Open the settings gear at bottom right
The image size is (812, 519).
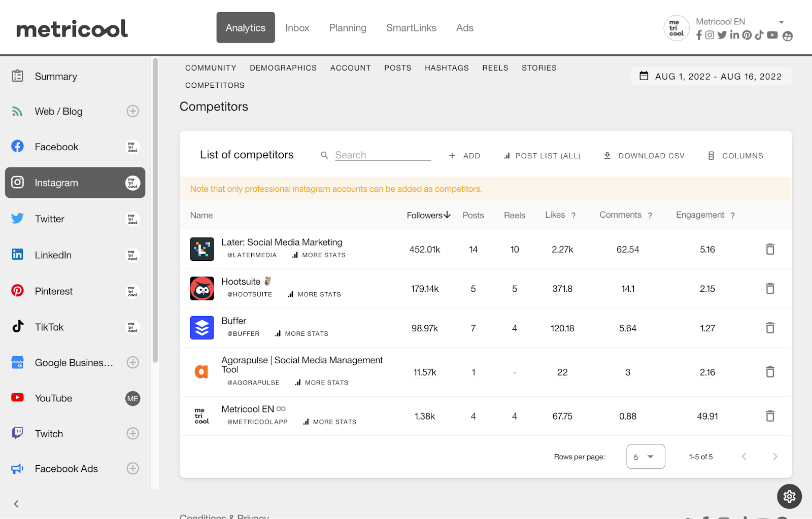click(789, 496)
